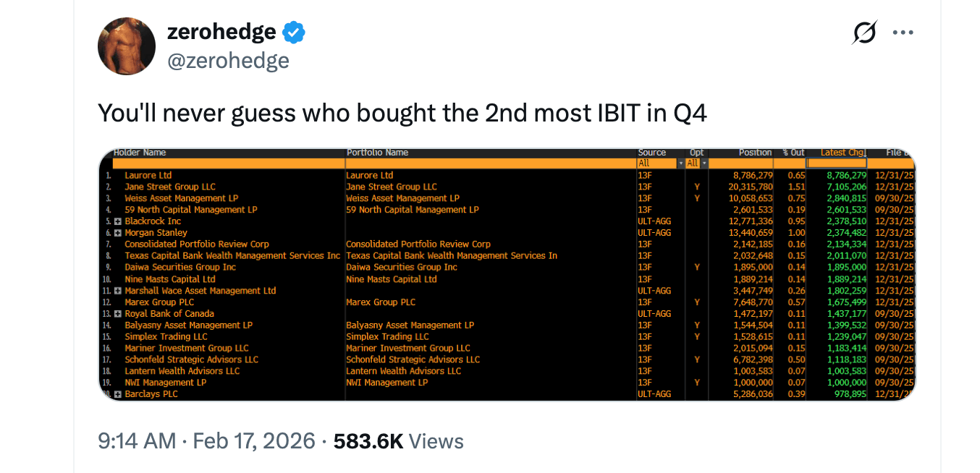Click the Holder Name column header
980x473 pixels.
coord(140,152)
